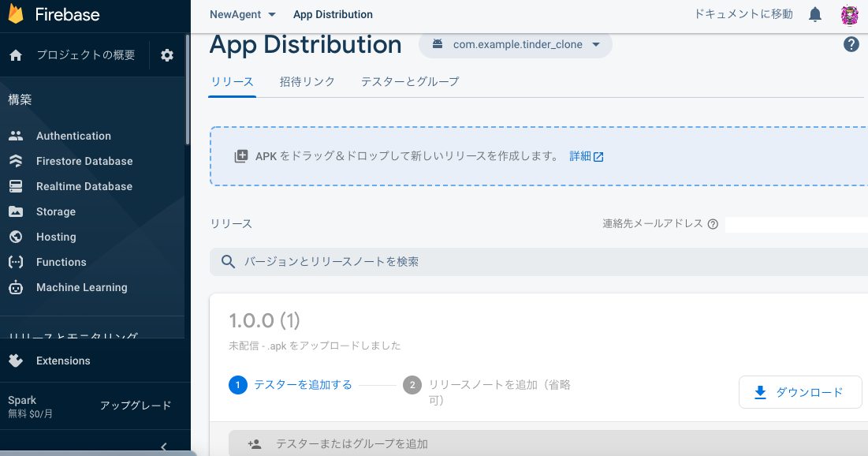Collapse the left sidebar
Screen dimensions: 868x456
point(164,446)
